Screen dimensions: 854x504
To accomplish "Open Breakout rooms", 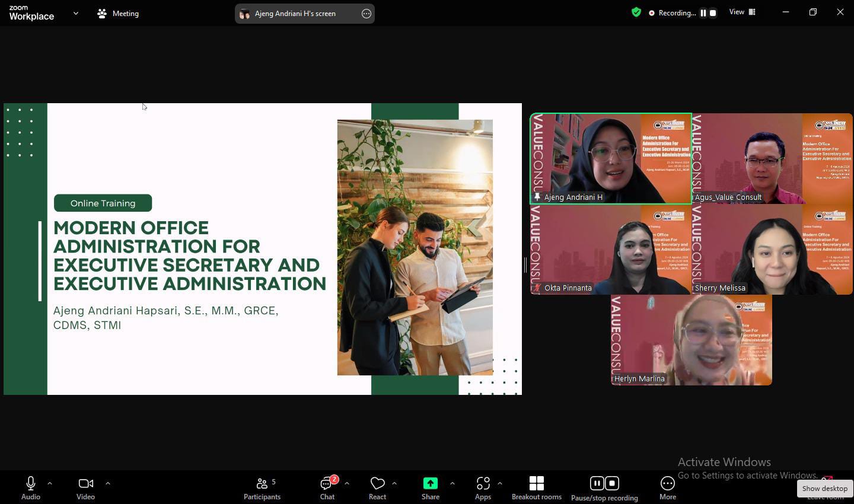I will 537,489.
